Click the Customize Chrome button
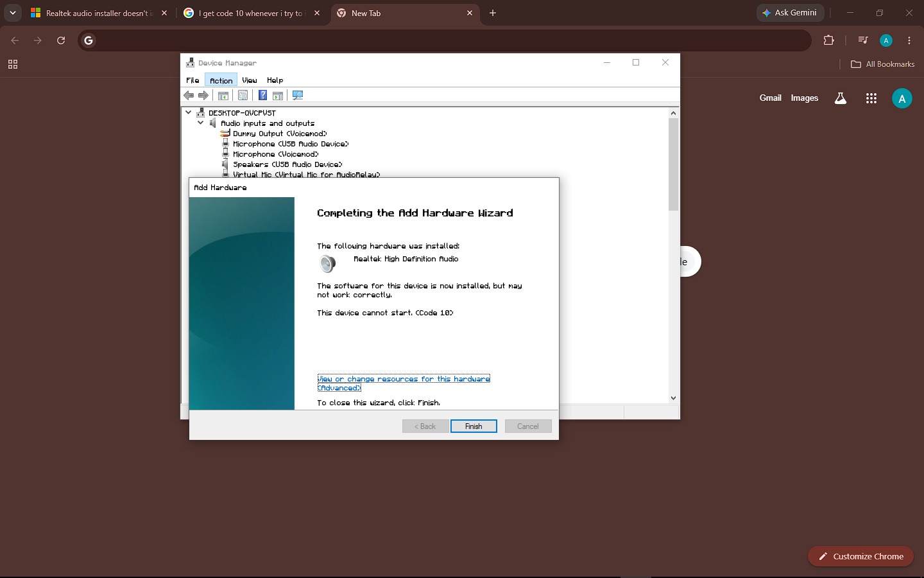This screenshot has height=578, width=924. [861, 556]
